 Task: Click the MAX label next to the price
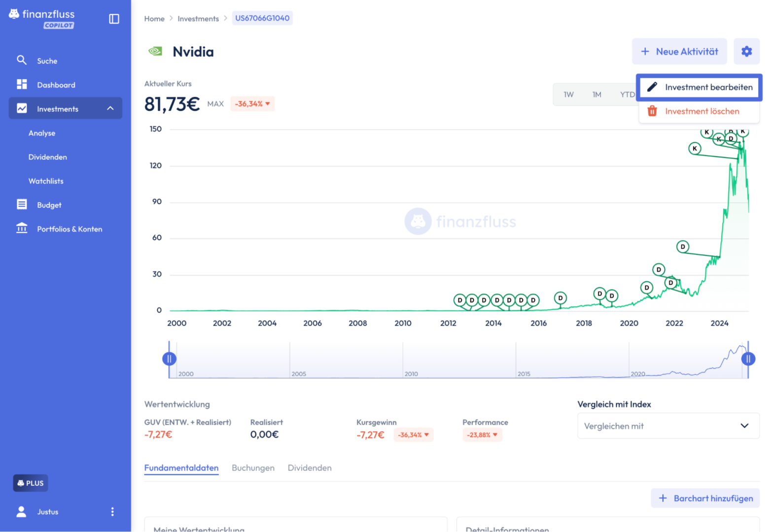(215, 103)
